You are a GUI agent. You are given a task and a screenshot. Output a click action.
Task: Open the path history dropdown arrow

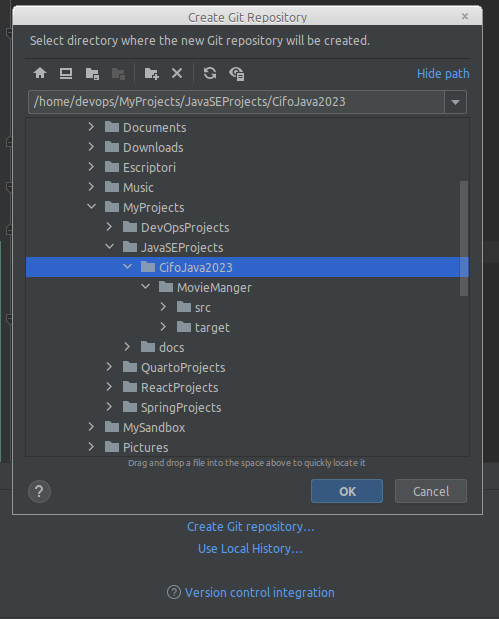455,102
